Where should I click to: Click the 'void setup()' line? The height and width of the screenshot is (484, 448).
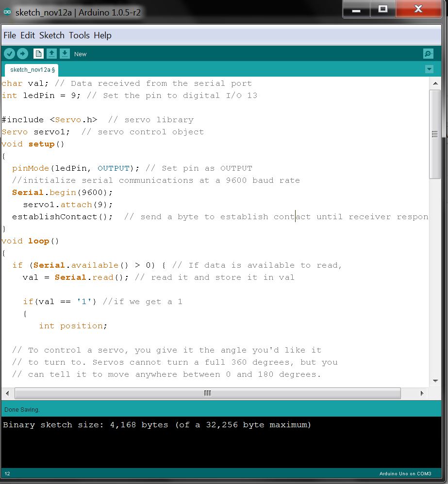tap(33, 144)
